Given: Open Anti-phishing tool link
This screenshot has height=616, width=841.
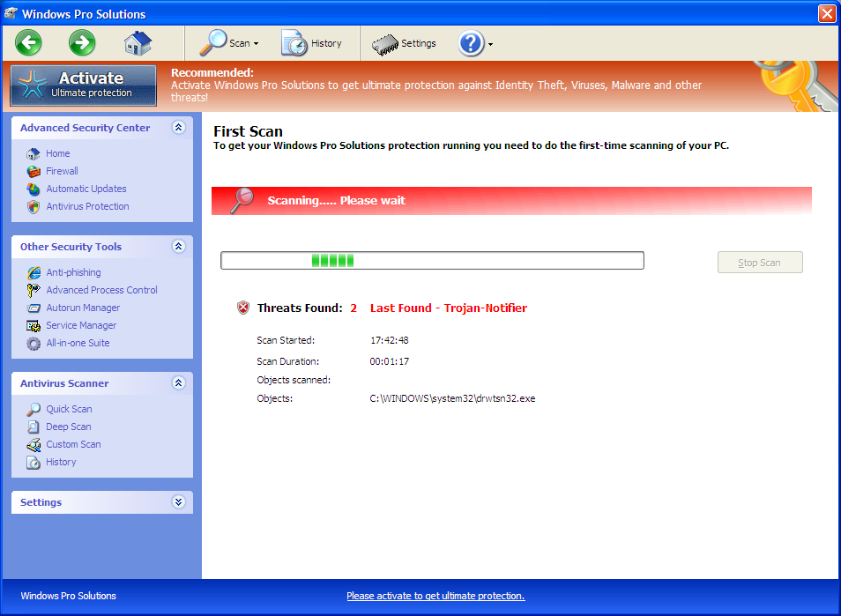Looking at the screenshot, I should click(x=73, y=272).
